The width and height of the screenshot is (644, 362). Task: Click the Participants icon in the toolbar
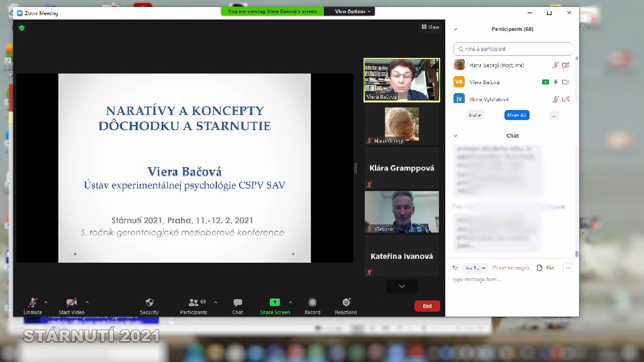[x=193, y=303]
